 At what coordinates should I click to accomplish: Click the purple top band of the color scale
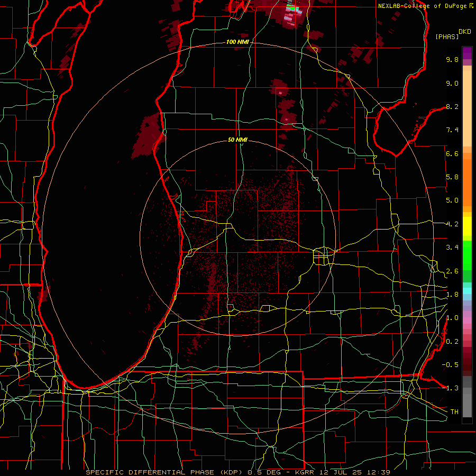tap(467, 53)
